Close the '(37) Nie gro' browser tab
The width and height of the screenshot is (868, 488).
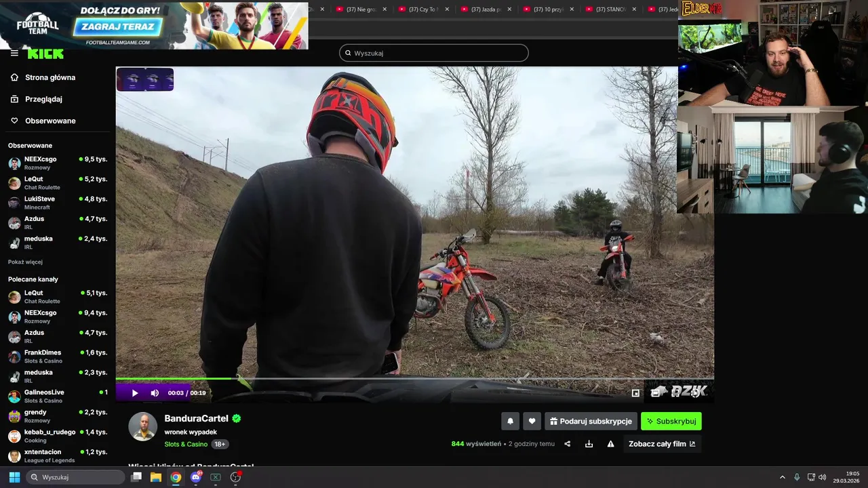(384, 9)
